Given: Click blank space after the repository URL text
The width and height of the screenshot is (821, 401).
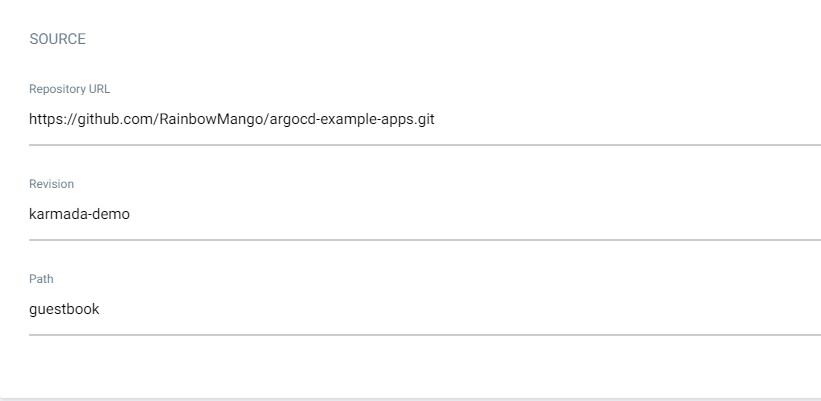Looking at the screenshot, I should [x=620, y=120].
